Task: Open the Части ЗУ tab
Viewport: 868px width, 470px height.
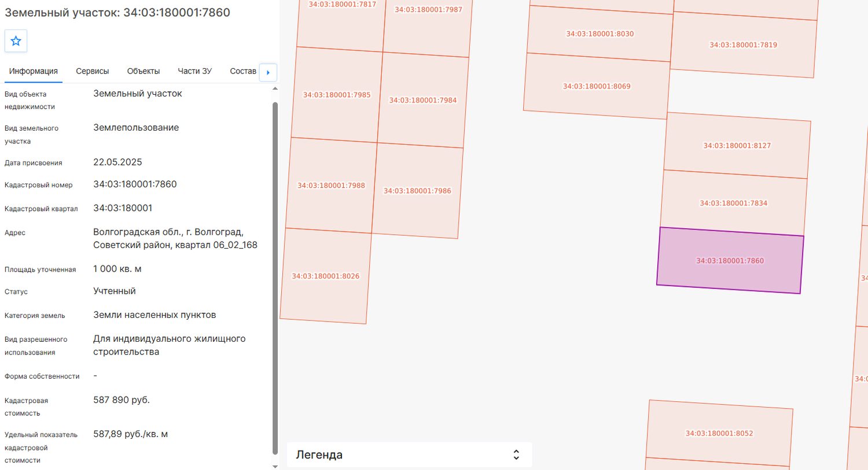Action: tap(194, 71)
